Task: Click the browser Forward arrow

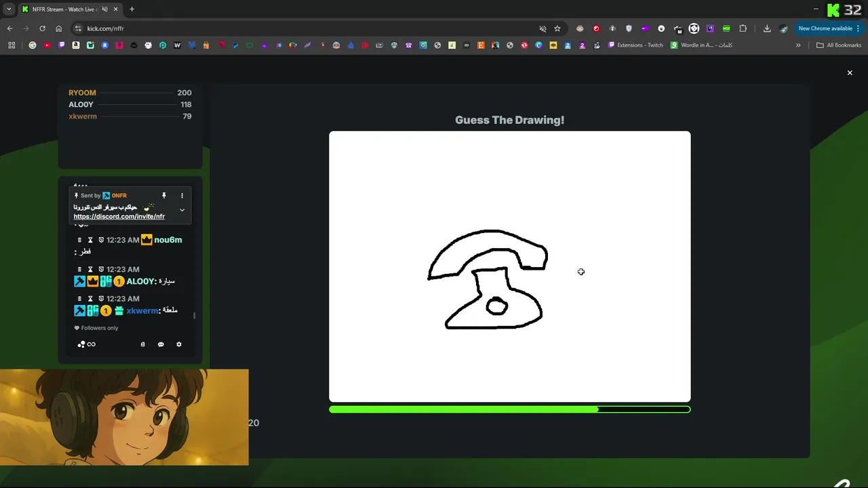Action: [26, 28]
